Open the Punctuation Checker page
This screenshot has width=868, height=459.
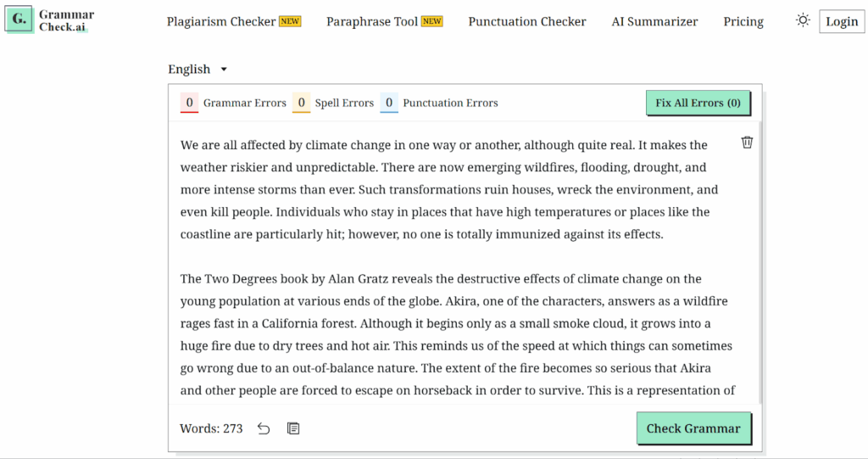tap(527, 21)
